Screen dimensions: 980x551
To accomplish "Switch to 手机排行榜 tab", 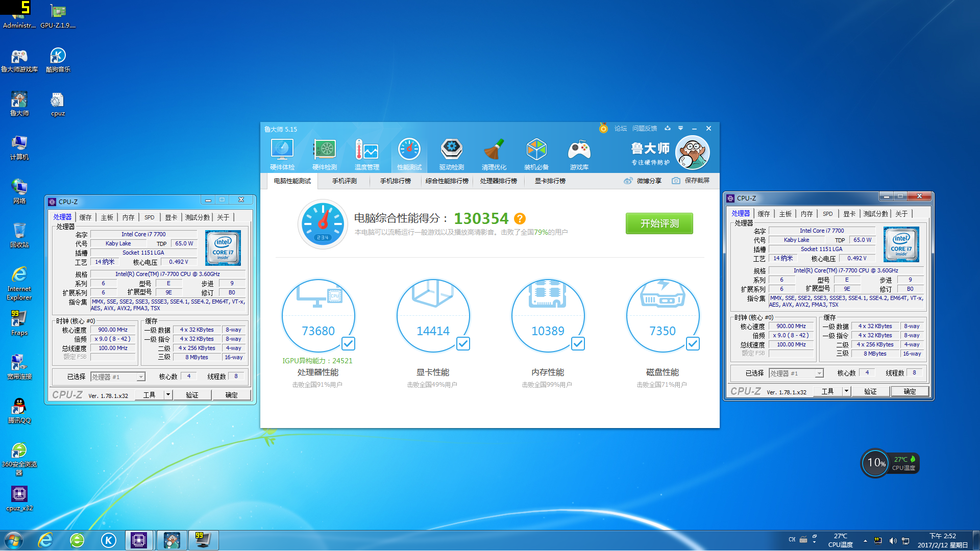I will tap(396, 181).
